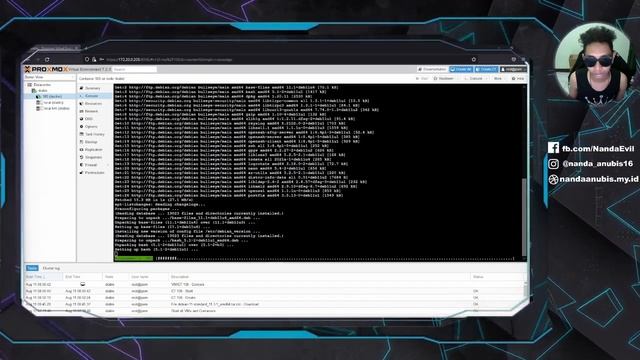Click the shield icon in the address bar
Image resolution: width=640 pixels, height=360 pixels.
(x=87, y=60)
